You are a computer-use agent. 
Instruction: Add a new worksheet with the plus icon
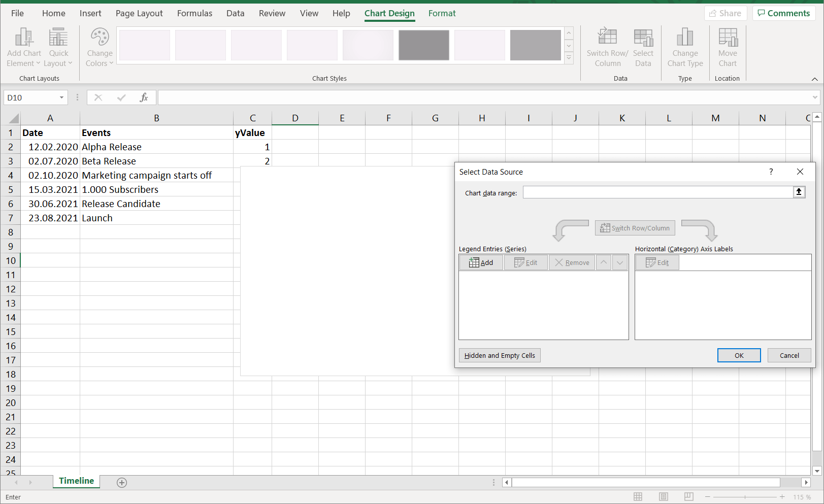point(121,482)
